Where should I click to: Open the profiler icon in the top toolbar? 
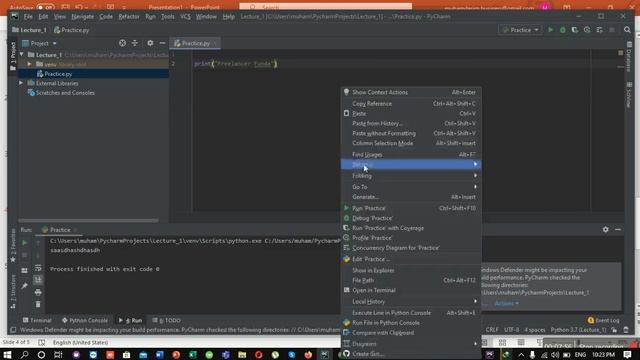(x=587, y=30)
